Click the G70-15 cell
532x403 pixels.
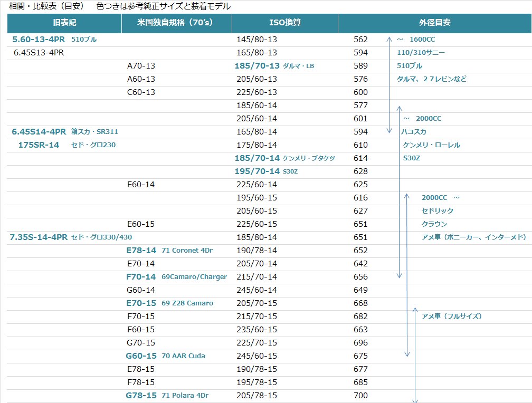coord(141,343)
